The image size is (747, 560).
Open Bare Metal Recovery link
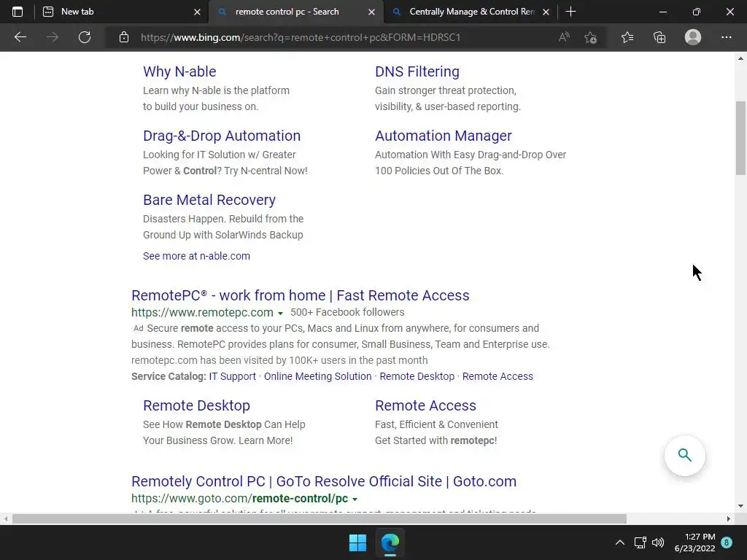click(209, 200)
